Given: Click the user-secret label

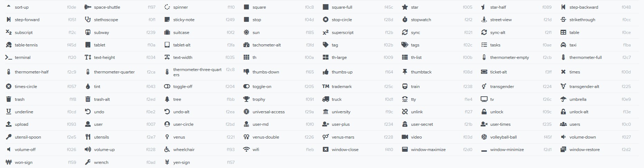Looking at the screenshot, I should coord(422,124).
